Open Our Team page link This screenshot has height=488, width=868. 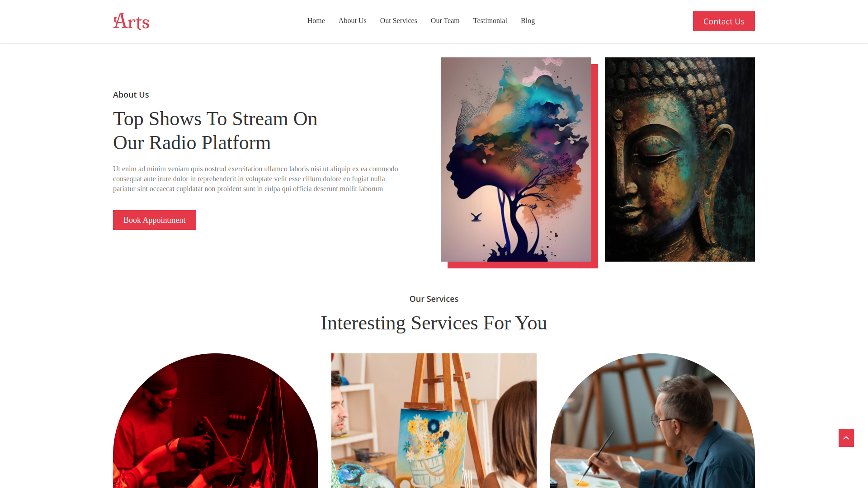click(445, 21)
